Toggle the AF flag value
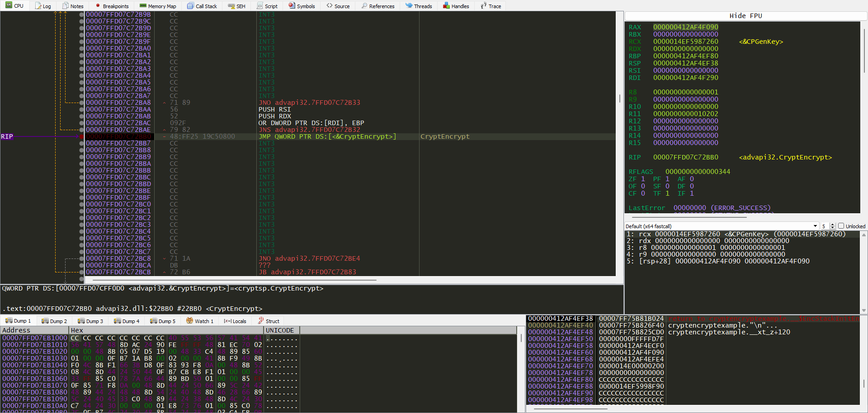The width and height of the screenshot is (868, 413). coord(692,179)
